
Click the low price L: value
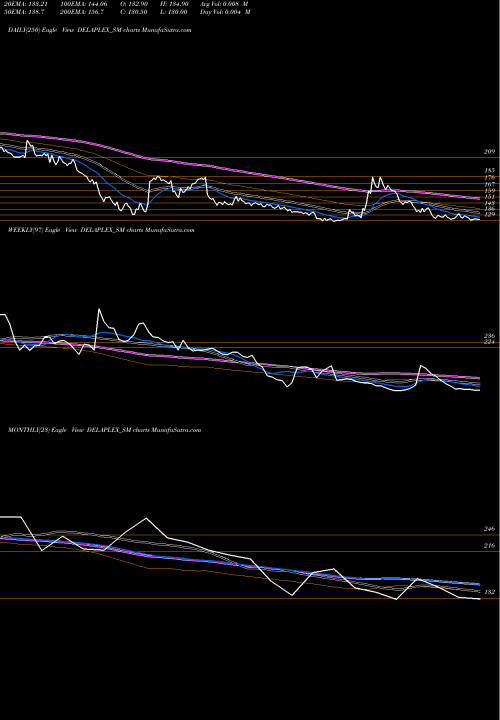click(x=173, y=12)
